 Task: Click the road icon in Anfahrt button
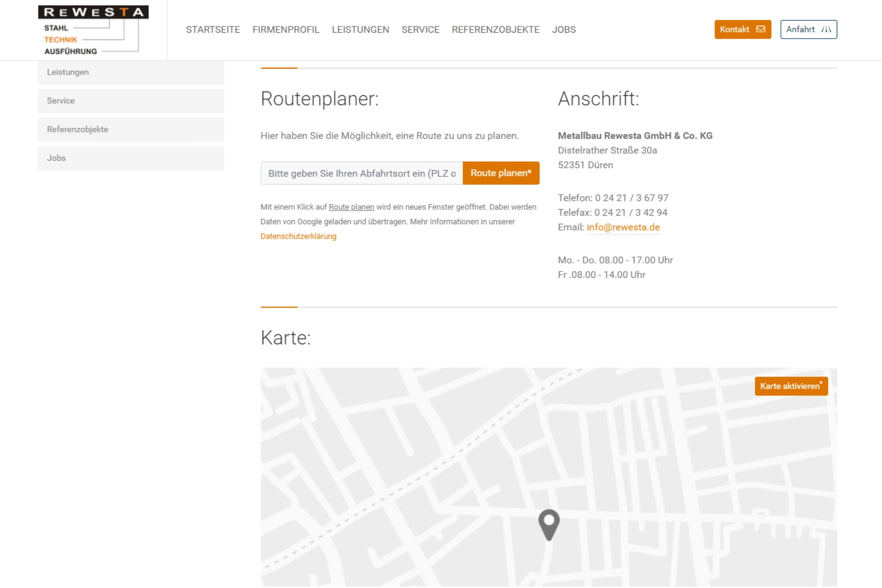pyautogui.click(x=826, y=29)
